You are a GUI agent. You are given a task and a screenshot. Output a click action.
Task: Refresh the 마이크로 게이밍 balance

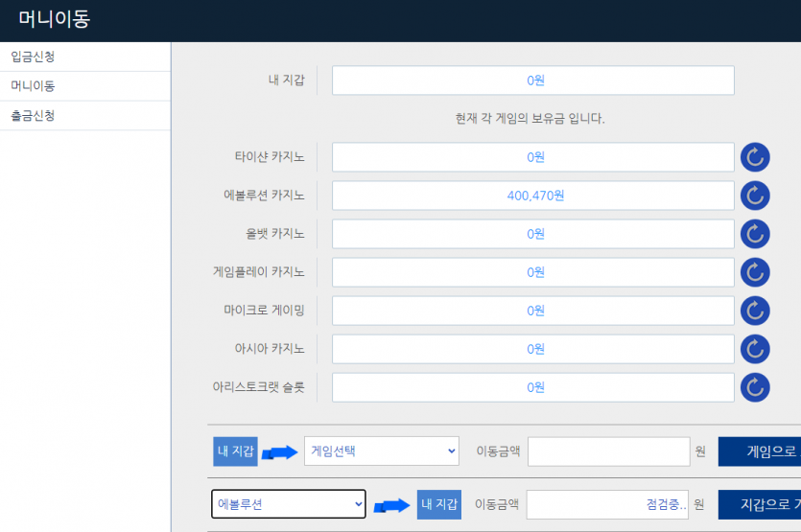click(x=755, y=311)
